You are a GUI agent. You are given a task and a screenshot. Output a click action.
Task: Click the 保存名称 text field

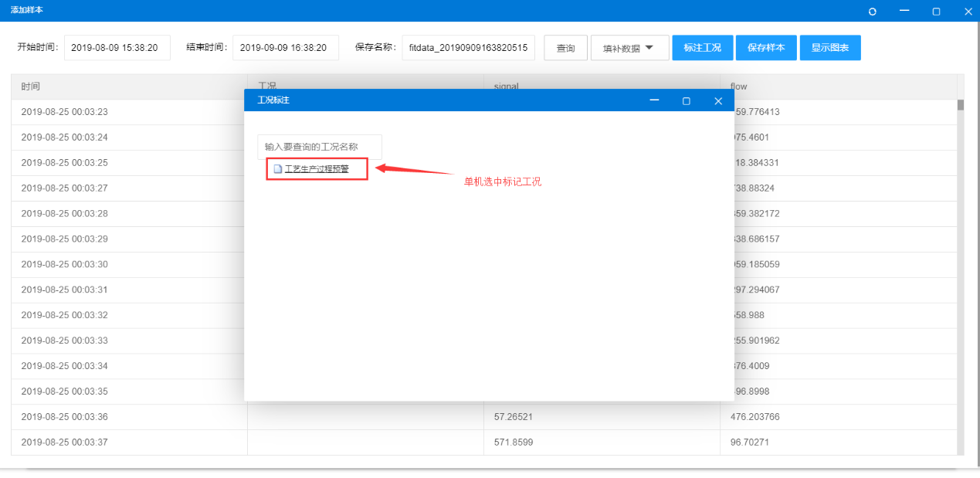pos(468,48)
